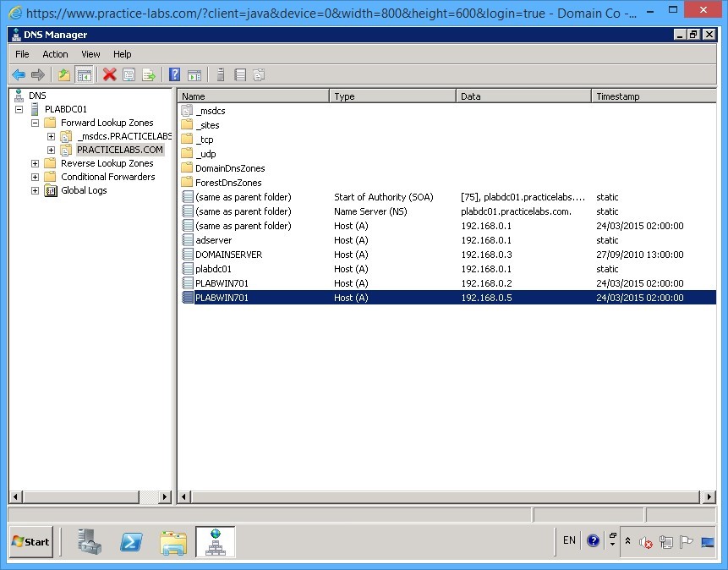Click the Back navigation arrow in the toolbar
The height and width of the screenshot is (570, 728).
[x=19, y=74]
